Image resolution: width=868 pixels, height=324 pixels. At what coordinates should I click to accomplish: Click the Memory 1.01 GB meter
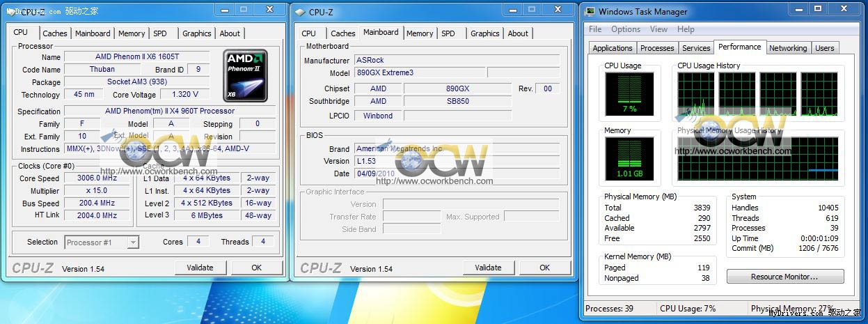(x=629, y=159)
